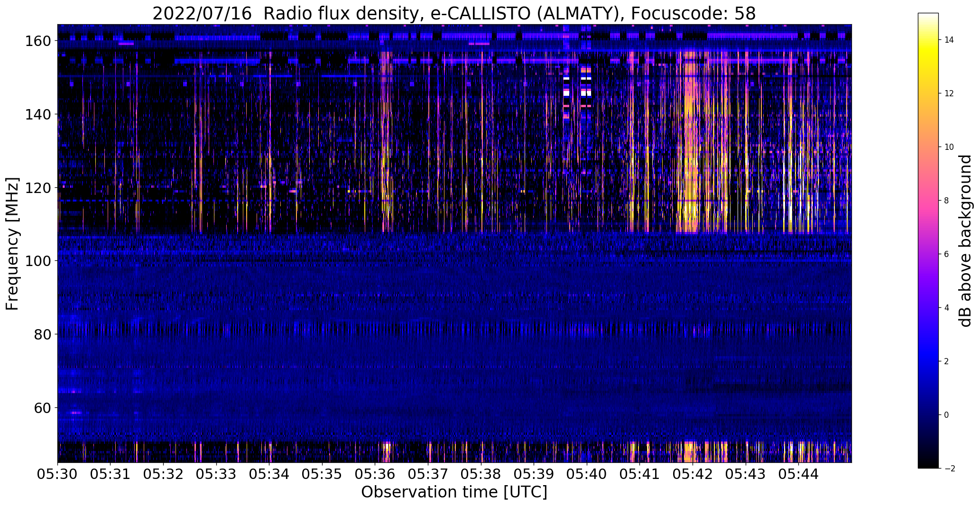
Task: Click the bright burst at 05:42 near 120 MHz
Action: coord(692,187)
